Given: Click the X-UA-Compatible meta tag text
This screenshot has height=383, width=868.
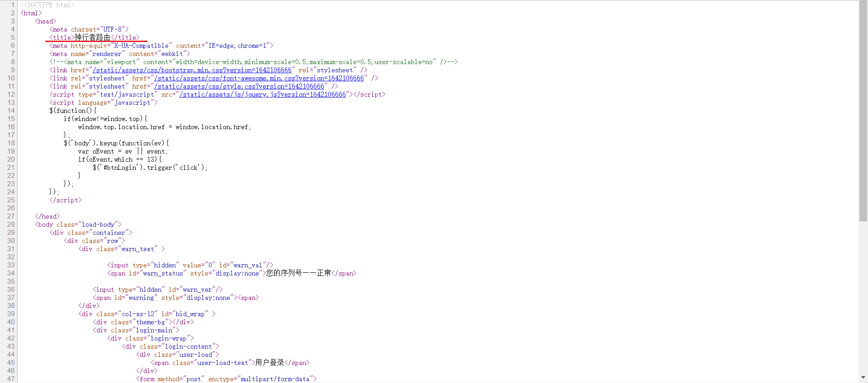Looking at the screenshot, I should tap(161, 46).
